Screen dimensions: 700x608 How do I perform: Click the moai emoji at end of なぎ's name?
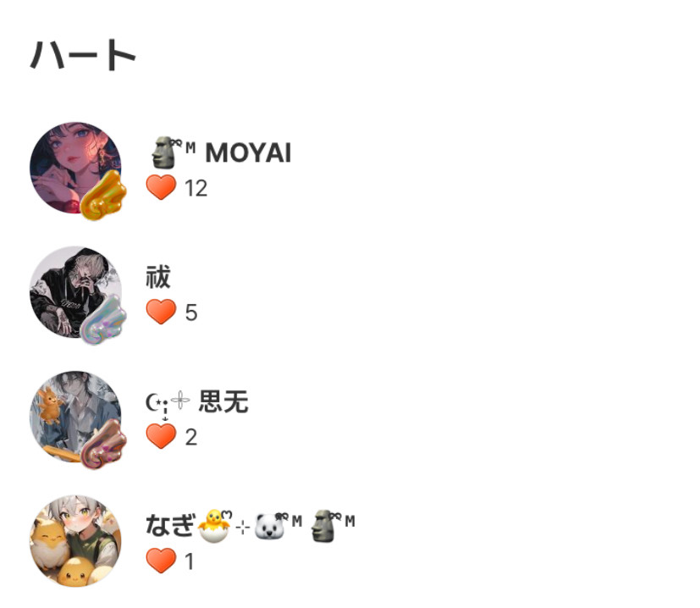[323, 526]
